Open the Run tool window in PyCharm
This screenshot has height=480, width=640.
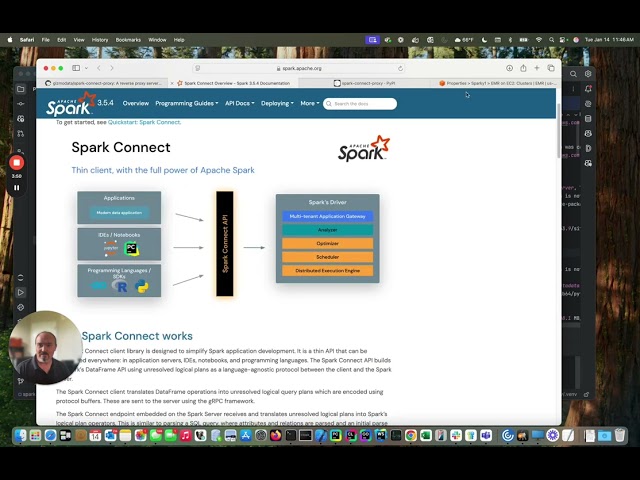(x=20, y=292)
